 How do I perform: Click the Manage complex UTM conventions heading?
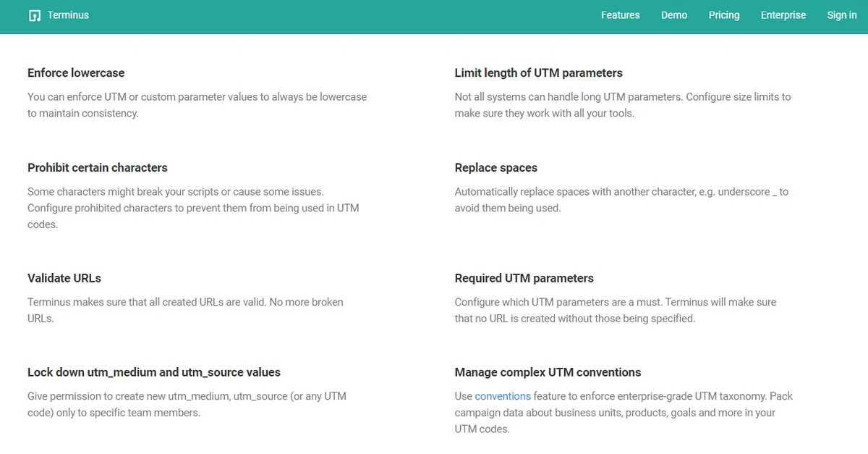pyautogui.click(x=548, y=372)
